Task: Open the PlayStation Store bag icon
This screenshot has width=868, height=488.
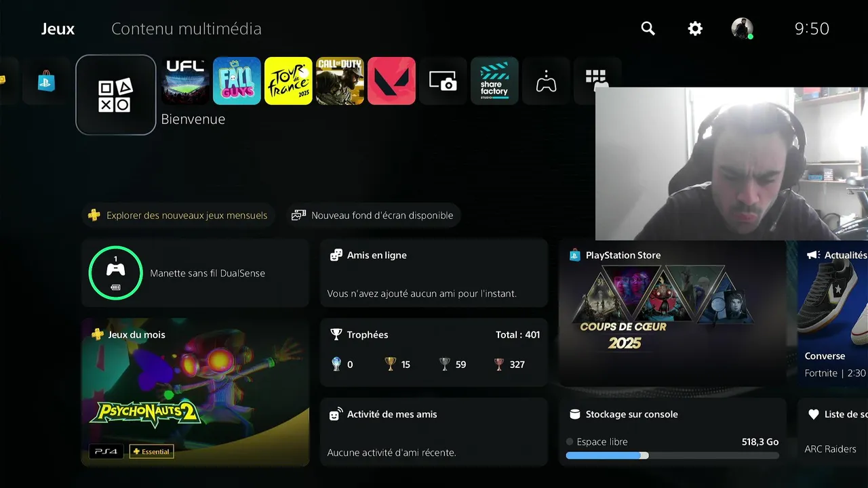Action: pos(46,81)
